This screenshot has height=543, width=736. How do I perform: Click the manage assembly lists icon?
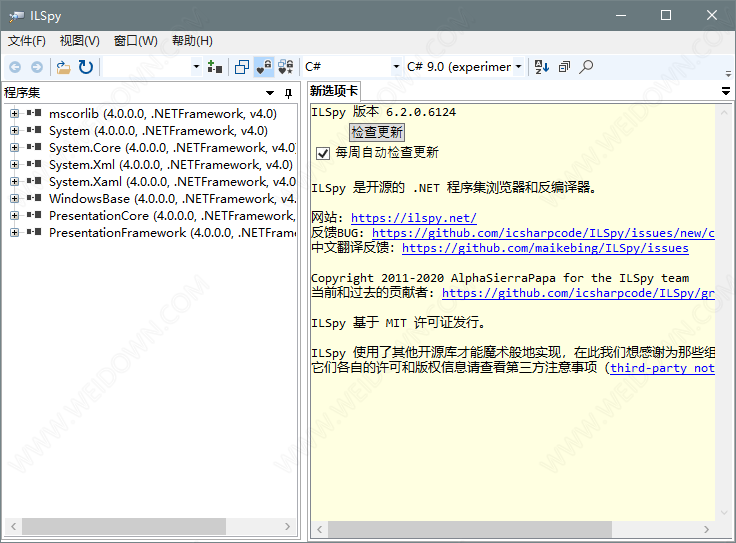(215, 67)
